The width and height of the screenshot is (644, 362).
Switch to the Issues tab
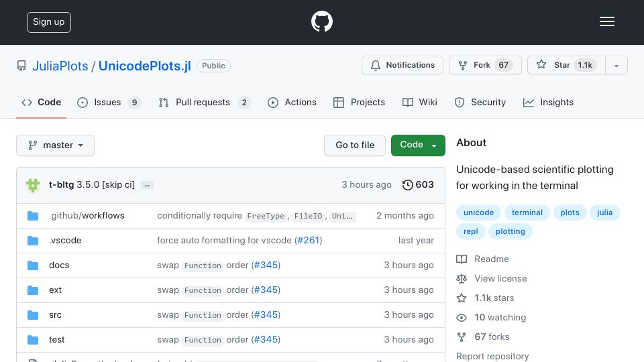(109, 102)
